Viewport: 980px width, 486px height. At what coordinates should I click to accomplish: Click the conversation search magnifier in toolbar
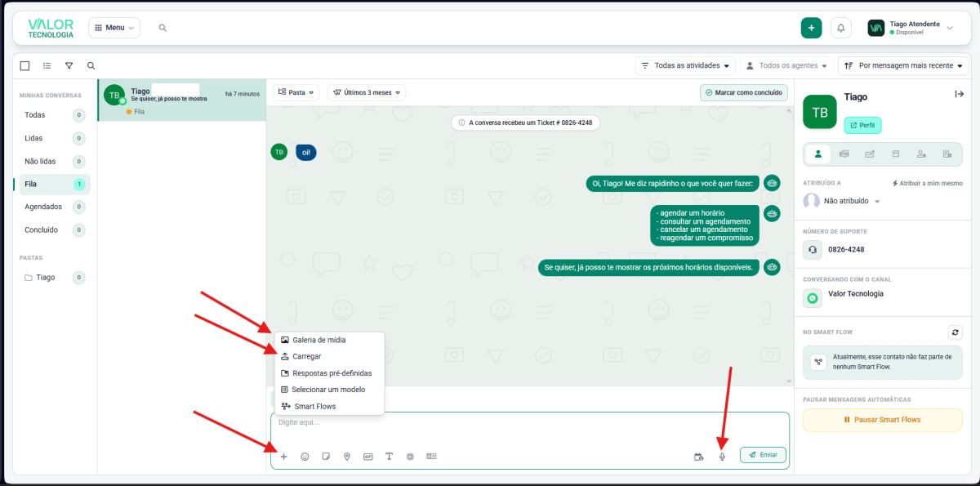tap(91, 65)
